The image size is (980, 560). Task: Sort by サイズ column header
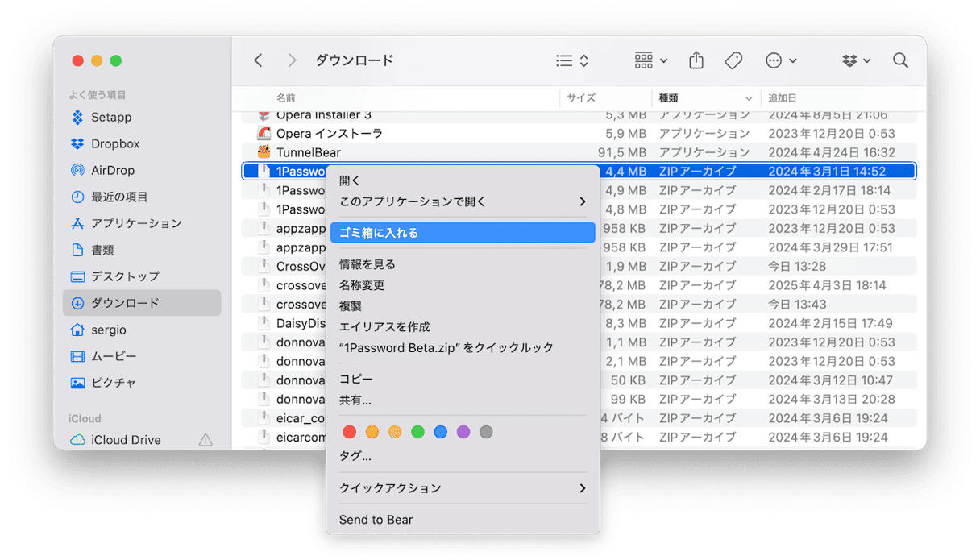(581, 98)
